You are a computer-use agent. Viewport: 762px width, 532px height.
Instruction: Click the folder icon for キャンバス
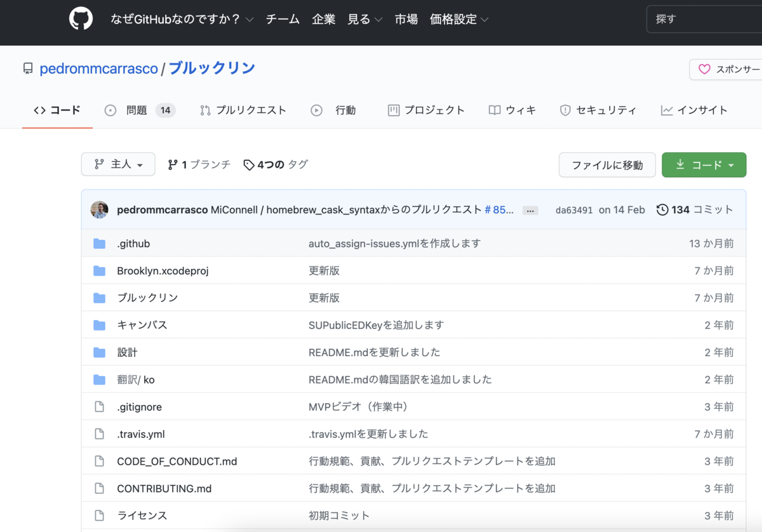coord(99,325)
